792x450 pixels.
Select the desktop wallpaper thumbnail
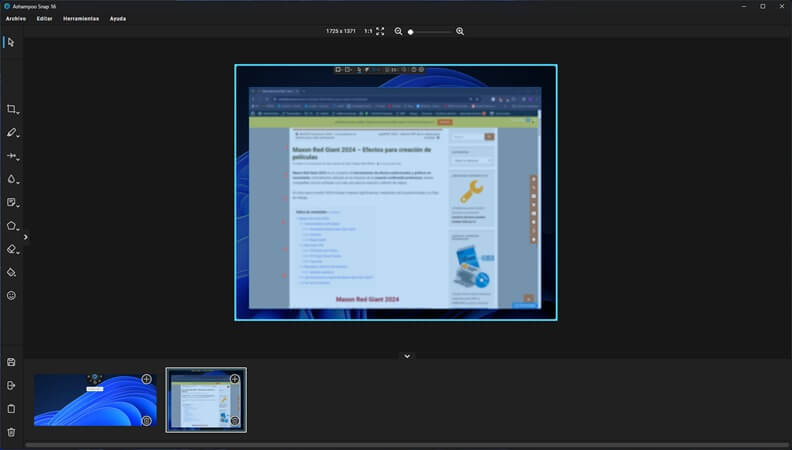coord(95,399)
